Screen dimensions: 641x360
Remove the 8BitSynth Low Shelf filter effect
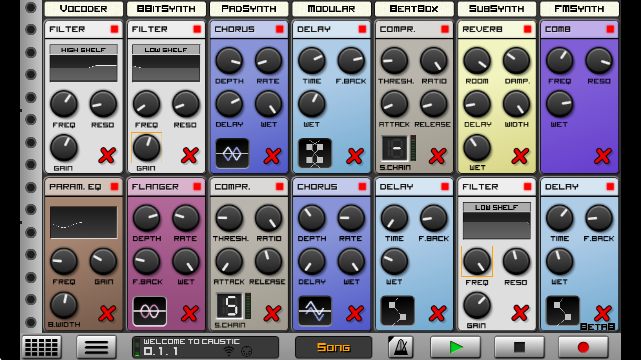(190, 156)
